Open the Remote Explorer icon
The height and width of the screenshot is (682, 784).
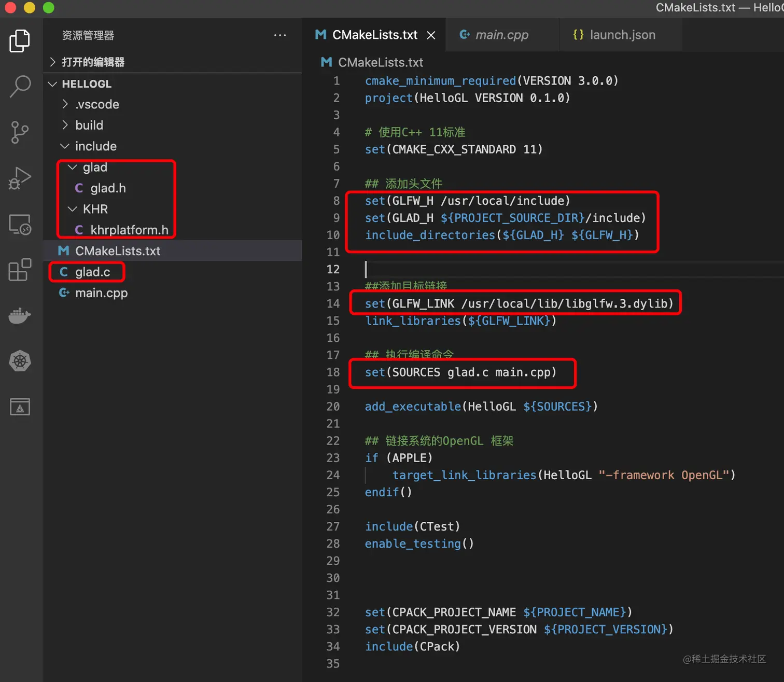[x=20, y=225]
